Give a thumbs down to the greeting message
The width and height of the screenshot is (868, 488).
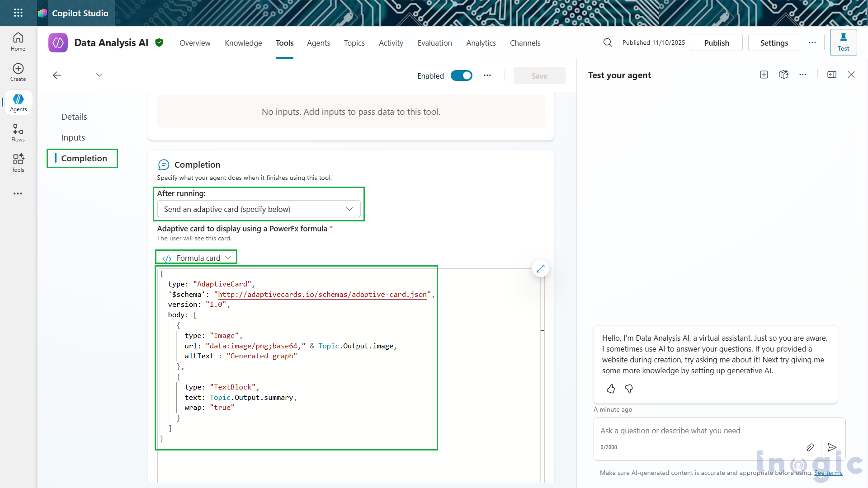click(629, 389)
